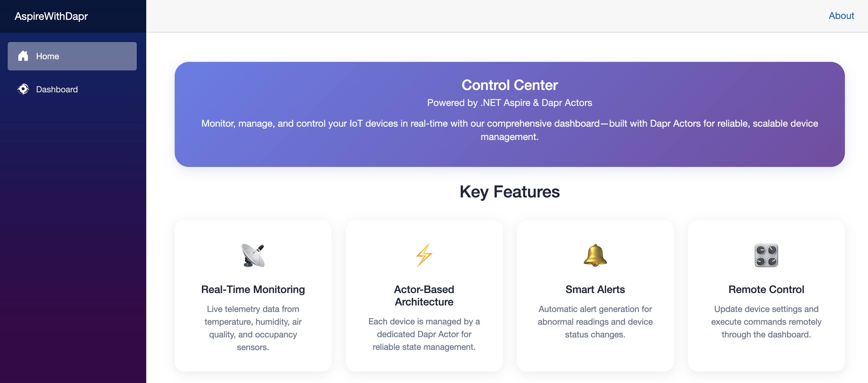
Task: Click the Dashboard icon in sidebar
Action: 23,89
